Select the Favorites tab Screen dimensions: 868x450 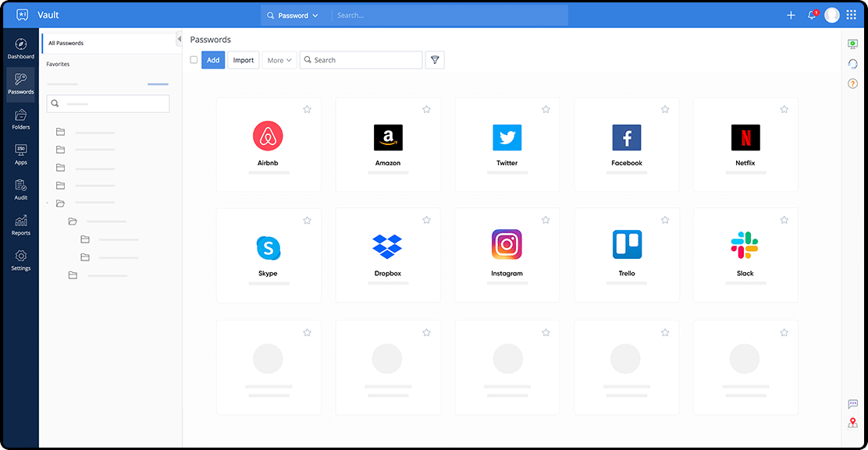point(58,64)
